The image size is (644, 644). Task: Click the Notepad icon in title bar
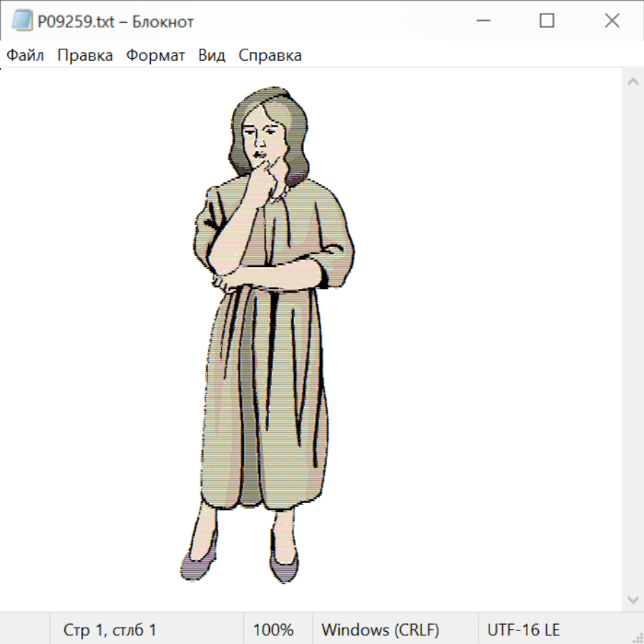[x=21, y=21]
